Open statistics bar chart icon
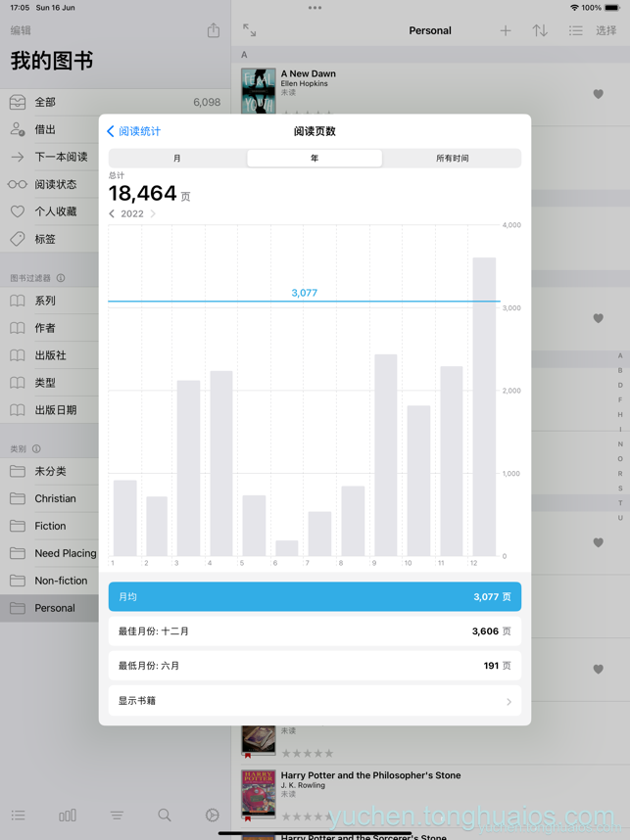Viewport: 630px width, 840px height. 68,816
